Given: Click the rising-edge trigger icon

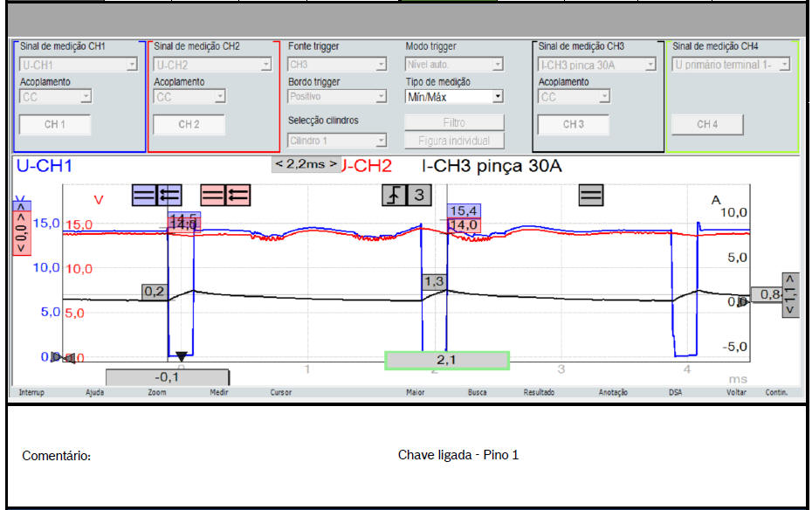Looking at the screenshot, I should pos(395,195).
